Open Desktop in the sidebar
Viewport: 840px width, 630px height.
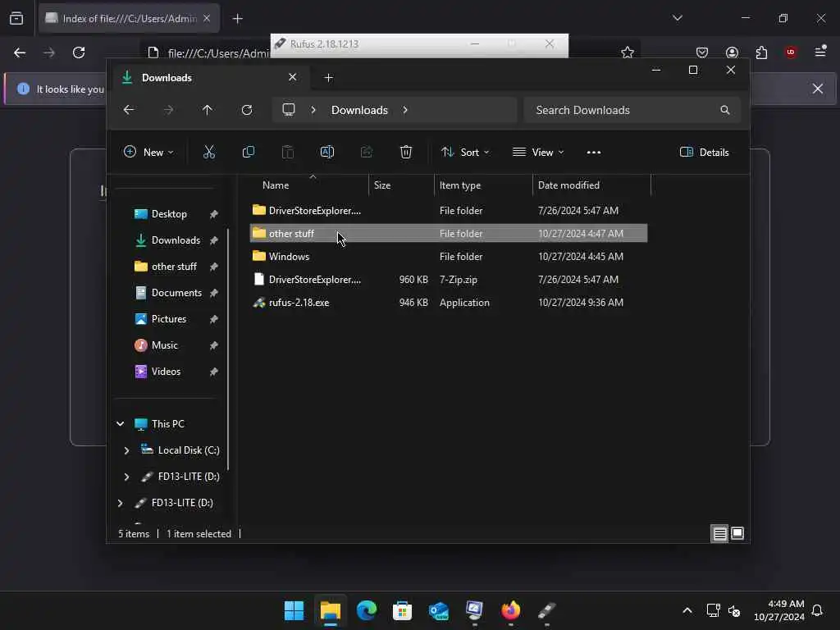pyautogui.click(x=169, y=214)
